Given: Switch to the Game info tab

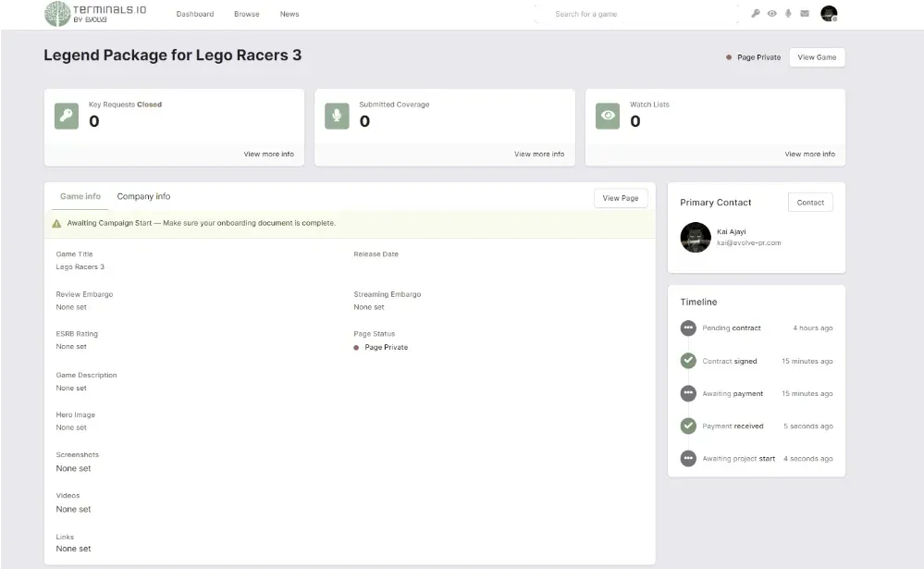Looking at the screenshot, I should [x=80, y=196].
